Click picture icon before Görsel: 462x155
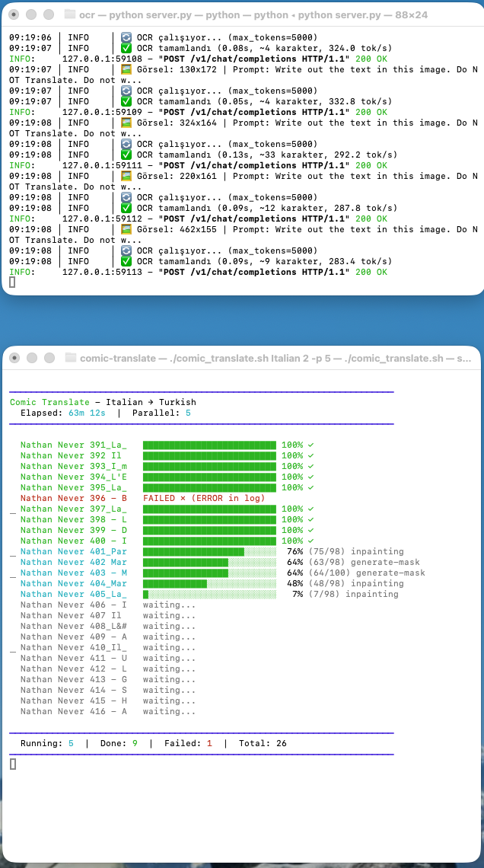Image resolution: width=484 pixels, height=868 pixels. click(x=126, y=228)
